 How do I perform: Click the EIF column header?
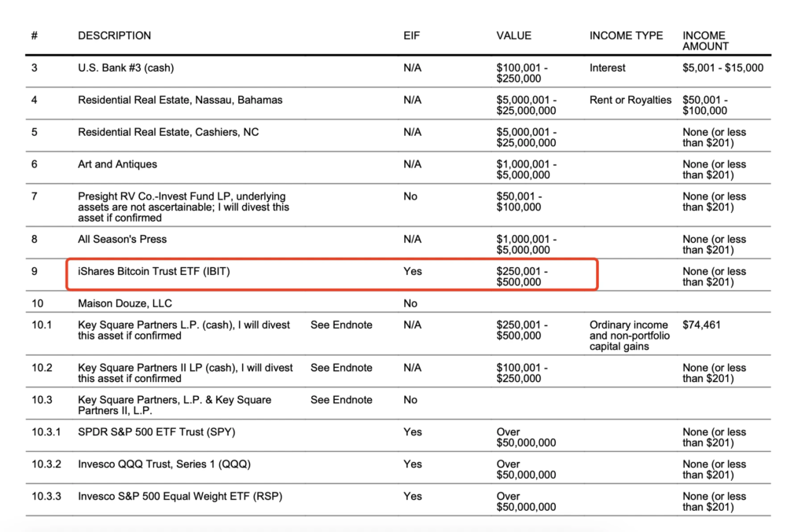[411, 36]
